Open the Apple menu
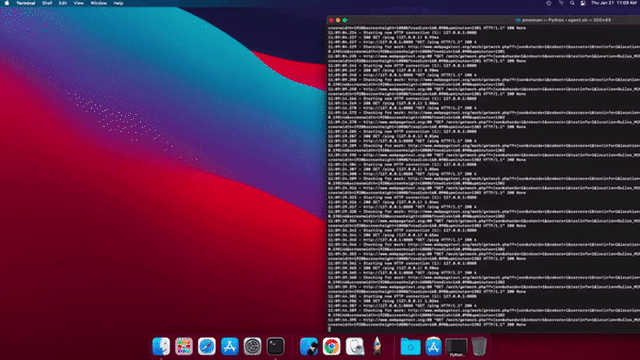 coord(7,3)
